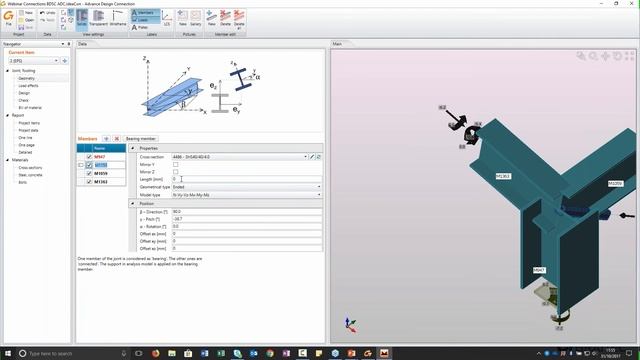
Task: Open the One line report
Action: [x=25, y=138]
